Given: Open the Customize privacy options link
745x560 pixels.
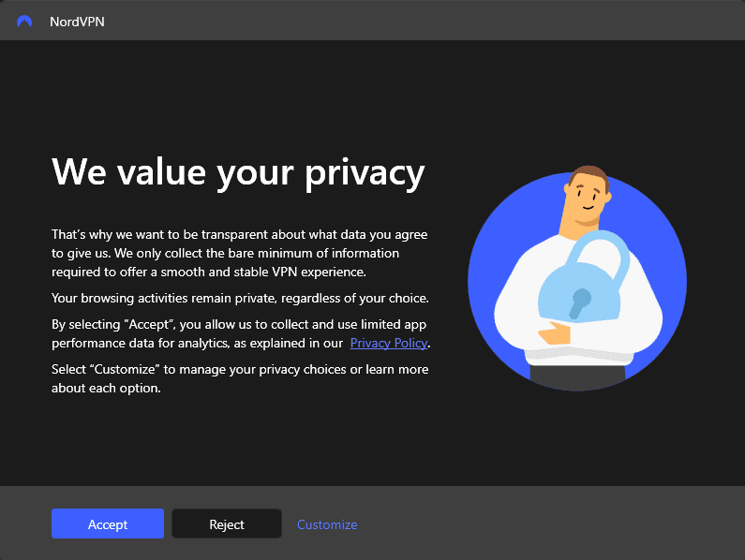Looking at the screenshot, I should pos(327,524).
